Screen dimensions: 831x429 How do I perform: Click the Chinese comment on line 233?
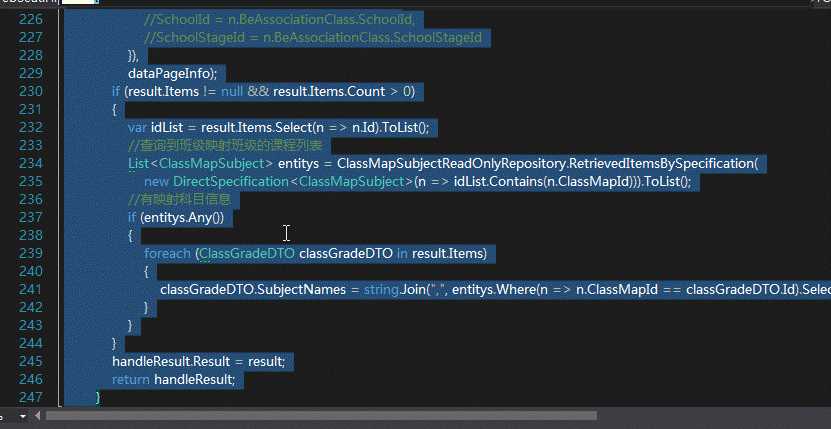[225, 145]
